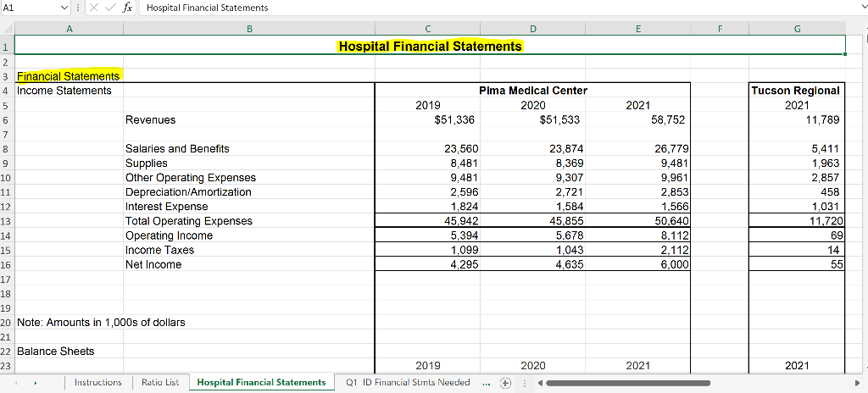Image resolution: width=868 pixels, height=393 pixels.
Task: Click the Pima Medical Center heading
Action: pos(532,91)
